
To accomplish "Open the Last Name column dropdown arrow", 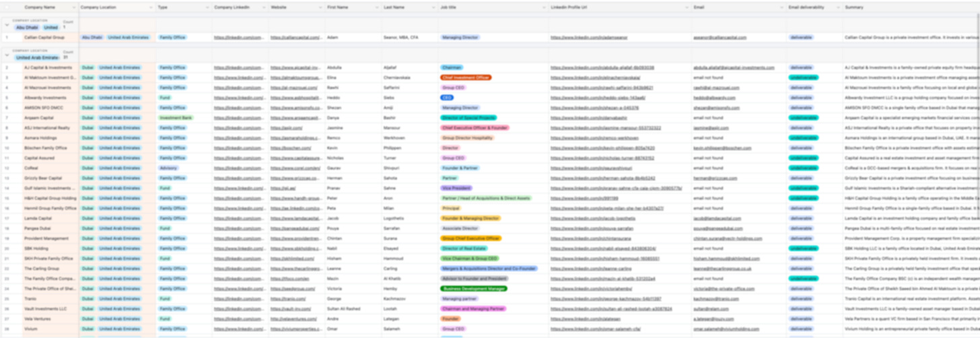I will point(433,7).
